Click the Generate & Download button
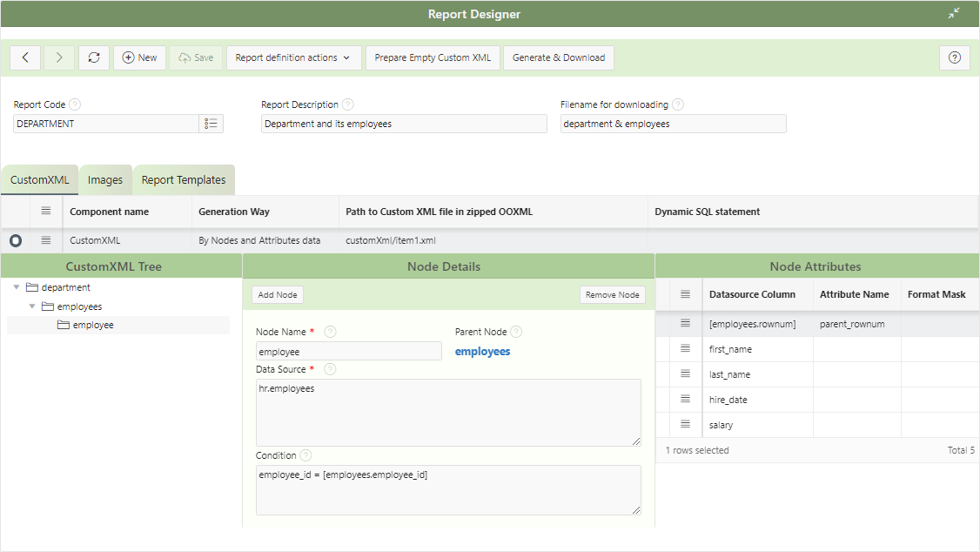Screen dimensions: 980x552 click(559, 57)
